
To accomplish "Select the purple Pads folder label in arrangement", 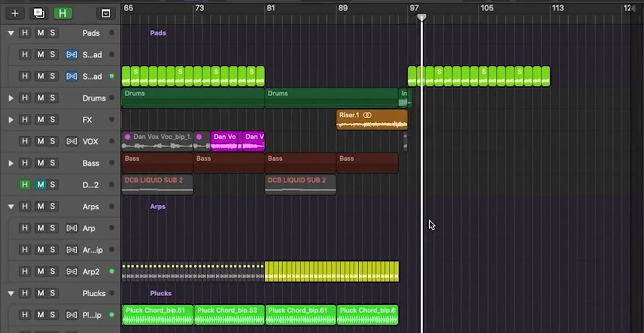I will [158, 33].
